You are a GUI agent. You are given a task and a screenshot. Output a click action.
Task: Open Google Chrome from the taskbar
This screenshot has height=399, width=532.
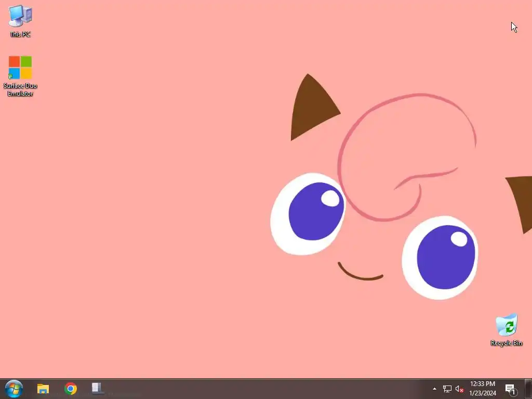click(70, 389)
